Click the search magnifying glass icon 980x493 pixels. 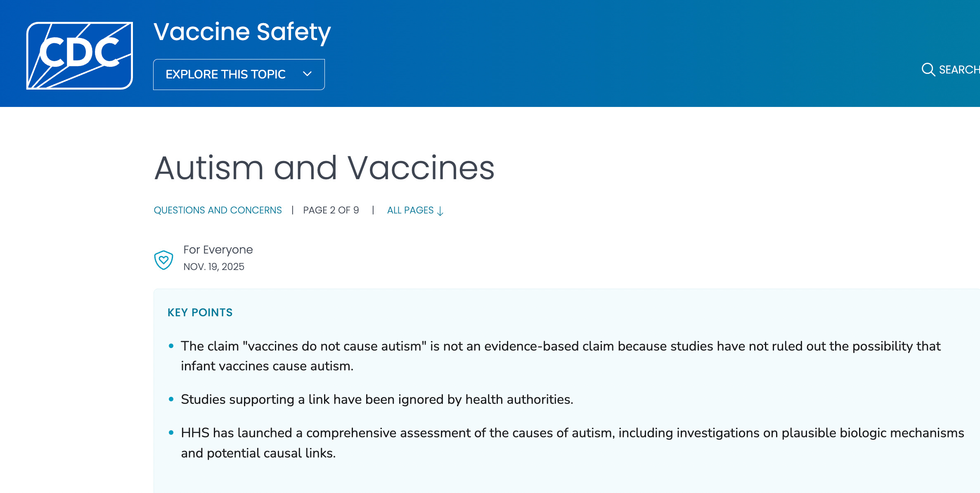(x=928, y=69)
